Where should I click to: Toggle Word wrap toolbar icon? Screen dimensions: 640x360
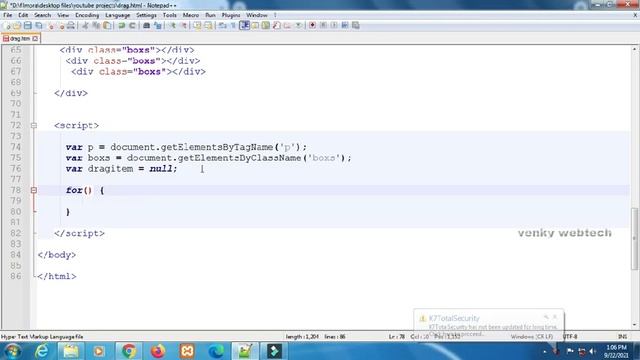click(222, 26)
